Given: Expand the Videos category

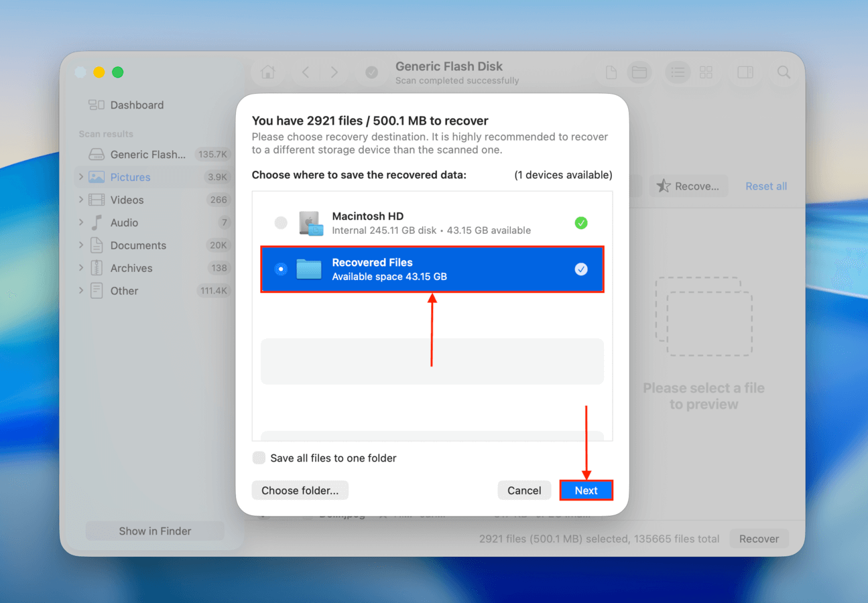Looking at the screenshot, I should coord(80,200).
